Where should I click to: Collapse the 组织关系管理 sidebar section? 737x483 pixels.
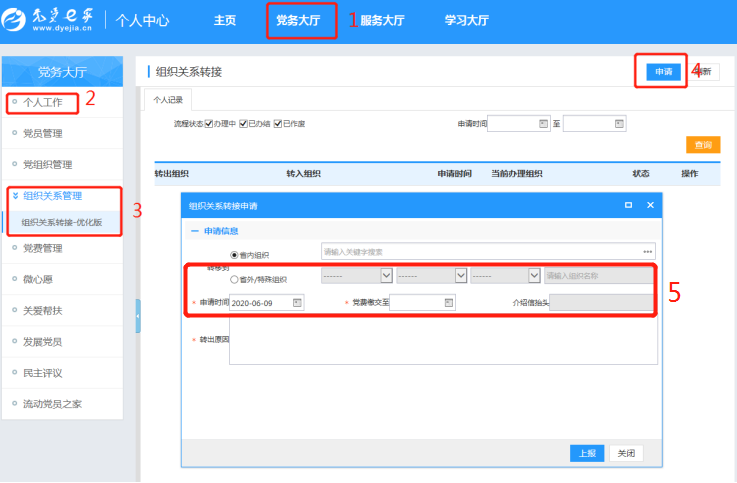click(x=16, y=196)
